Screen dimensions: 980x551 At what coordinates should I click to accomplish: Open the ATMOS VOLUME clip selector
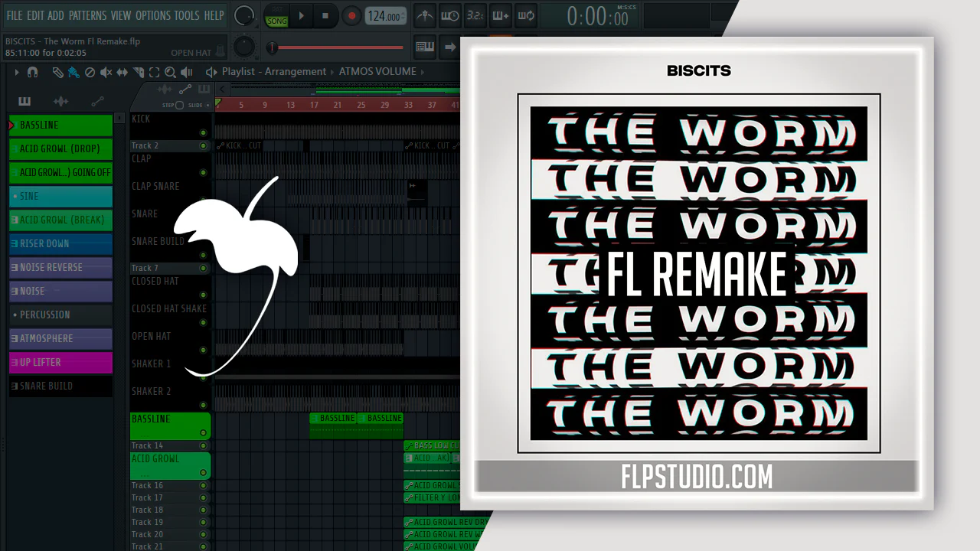pos(377,72)
